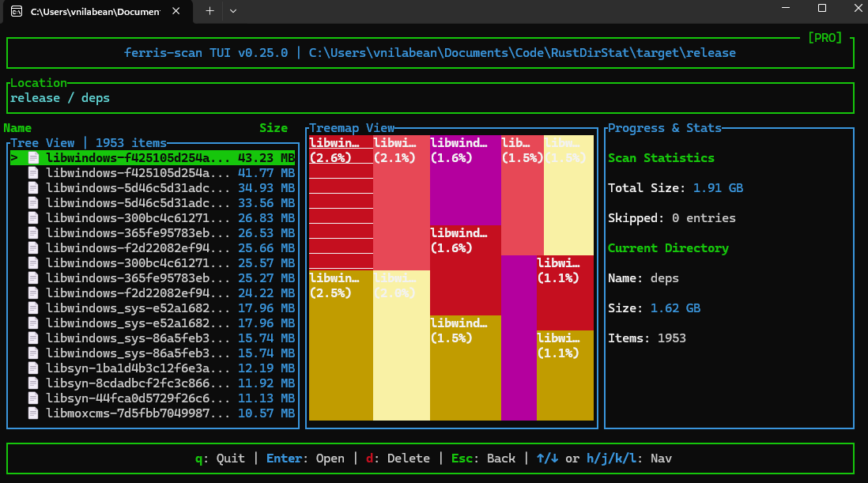Screen dimensions: 868x483
Task: Click the 'Items: 1953' stats line
Action: point(647,338)
